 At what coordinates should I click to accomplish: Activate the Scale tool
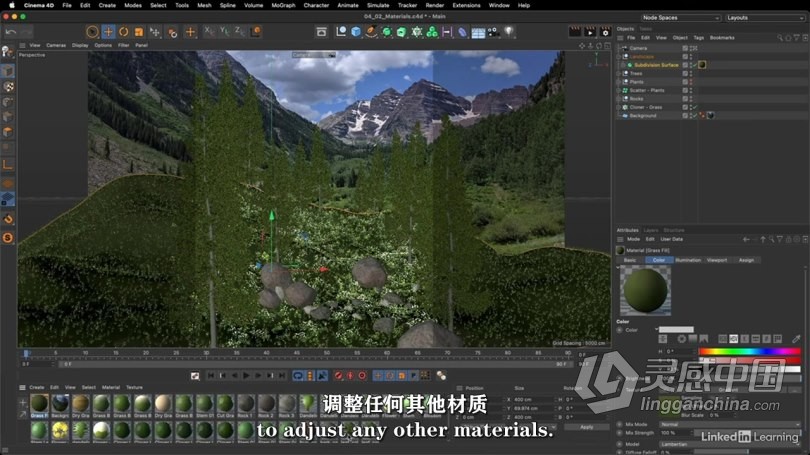(138, 32)
